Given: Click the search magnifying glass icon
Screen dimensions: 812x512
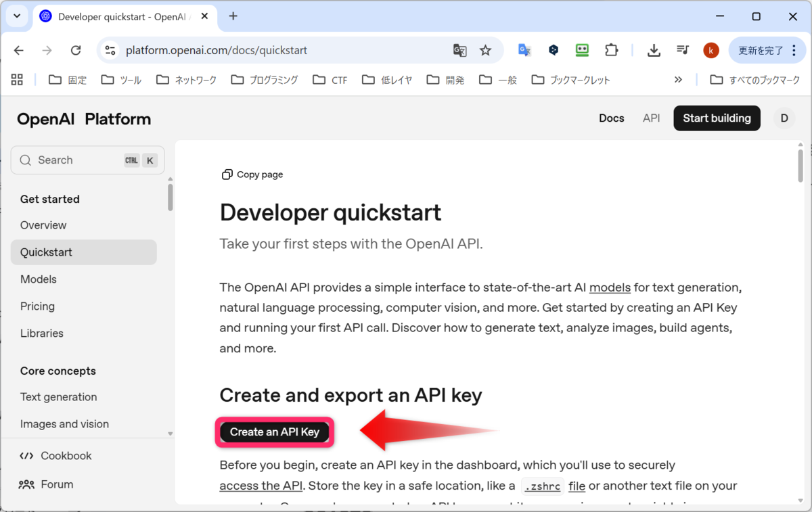Looking at the screenshot, I should pyautogui.click(x=25, y=160).
